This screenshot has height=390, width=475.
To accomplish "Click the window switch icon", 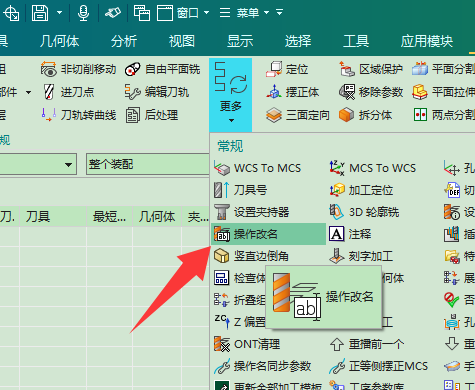I will tap(141, 13).
